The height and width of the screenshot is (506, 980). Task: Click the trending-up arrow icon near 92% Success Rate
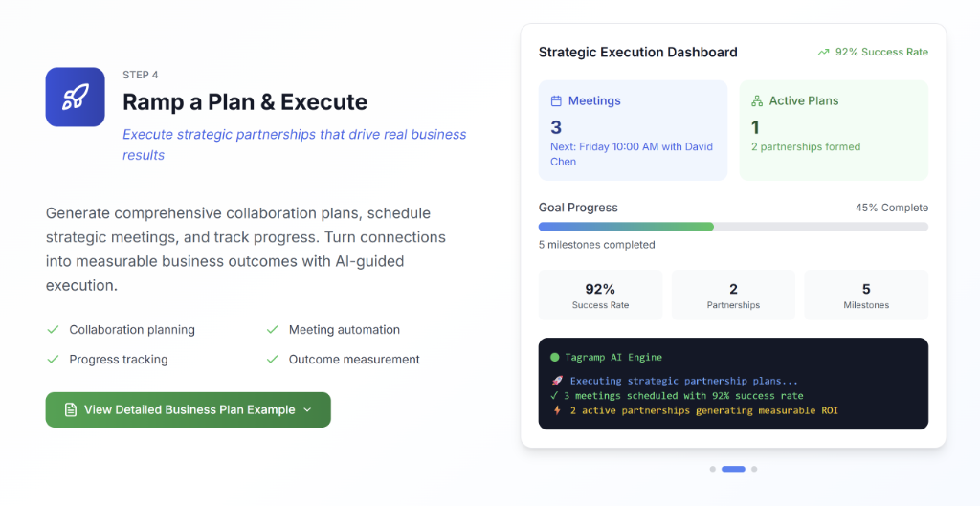(824, 53)
